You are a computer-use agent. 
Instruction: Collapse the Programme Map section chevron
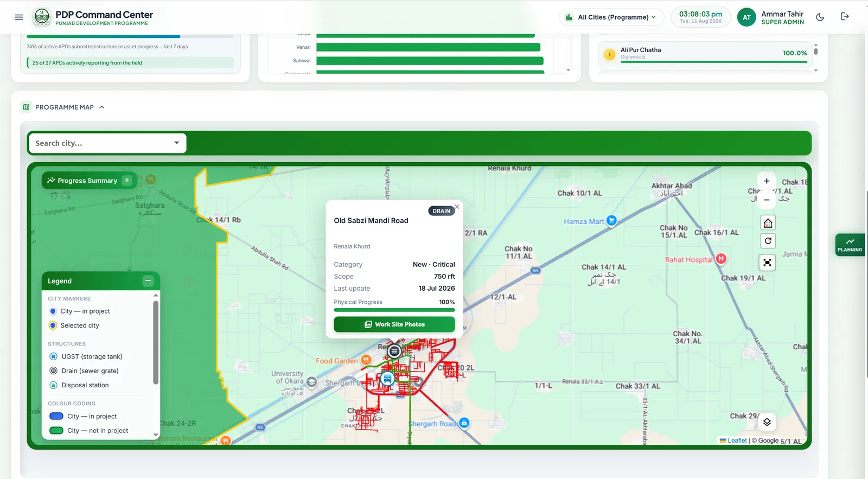pyautogui.click(x=102, y=107)
